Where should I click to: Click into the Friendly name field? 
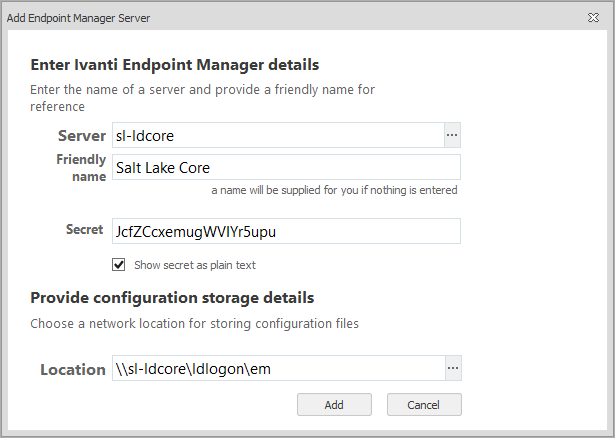(285, 167)
